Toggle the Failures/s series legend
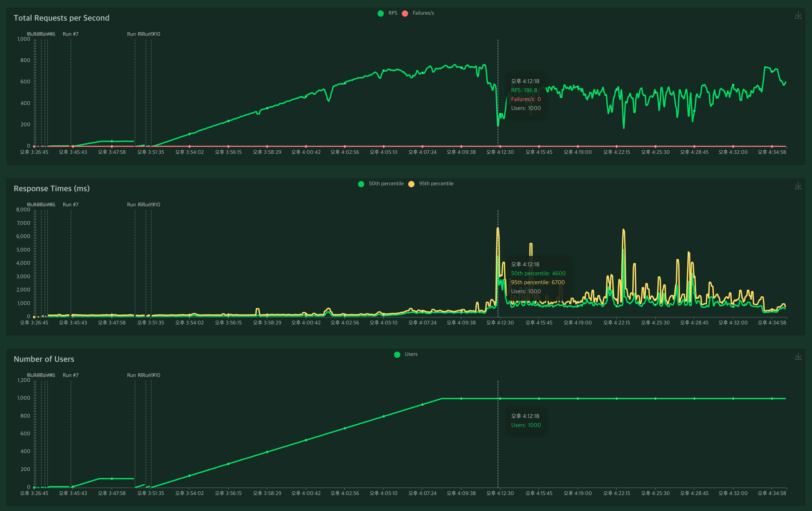Viewport: 812px width, 511px height. (x=423, y=13)
